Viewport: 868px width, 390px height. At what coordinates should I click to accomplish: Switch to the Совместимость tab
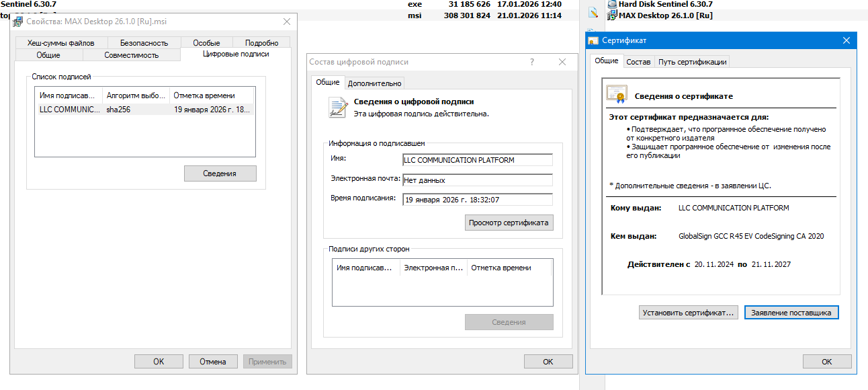coord(131,55)
